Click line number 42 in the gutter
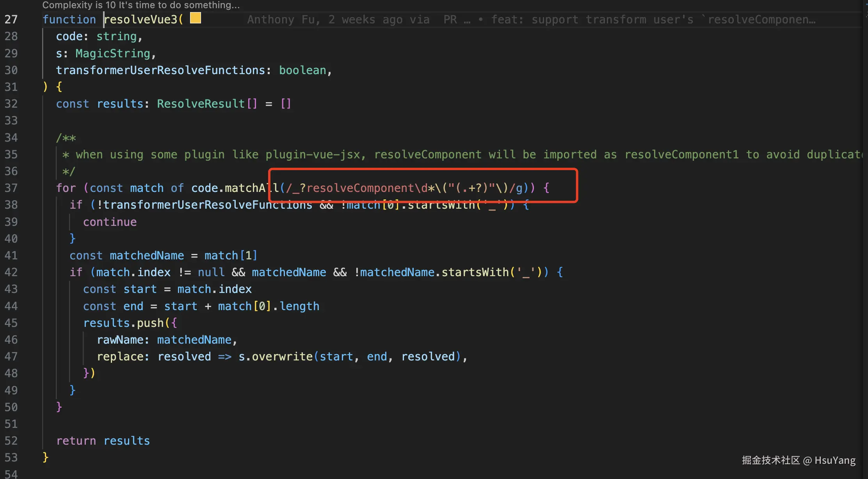The height and width of the screenshot is (479, 868). click(x=11, y=272)
